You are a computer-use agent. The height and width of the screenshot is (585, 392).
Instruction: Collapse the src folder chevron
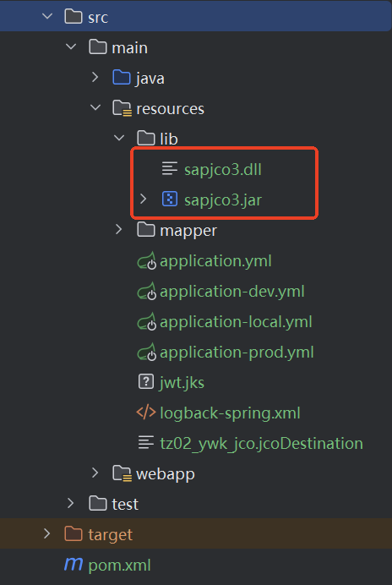coord(47,16)
